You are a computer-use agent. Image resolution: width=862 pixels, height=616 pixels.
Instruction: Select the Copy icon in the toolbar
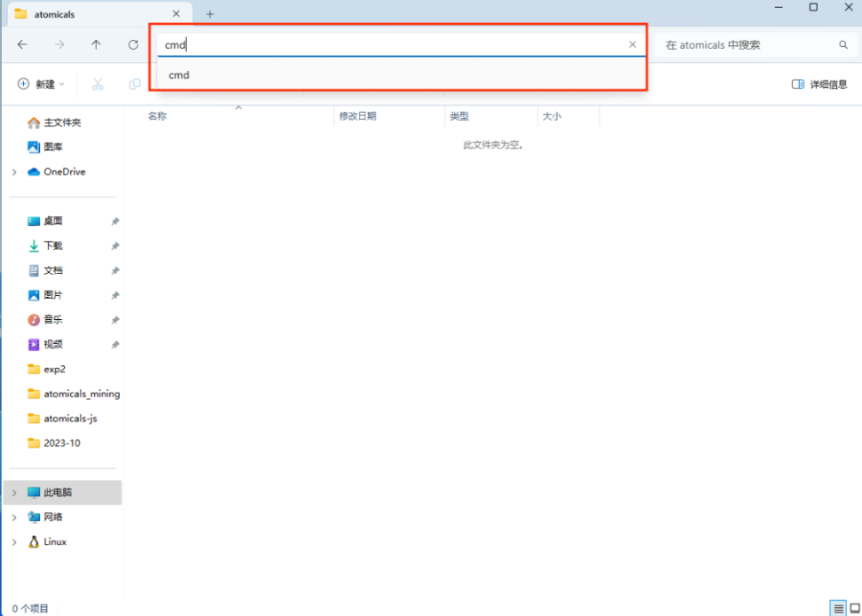134,83
